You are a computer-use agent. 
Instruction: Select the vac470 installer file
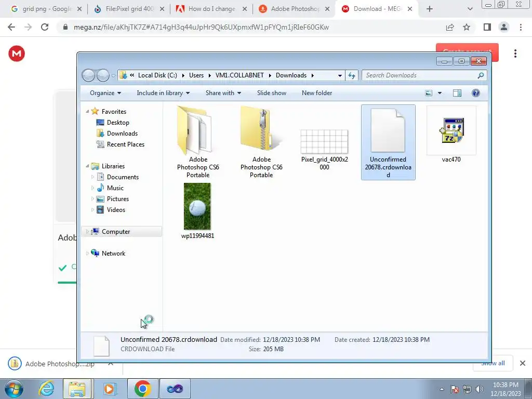(x=451, y=135)
